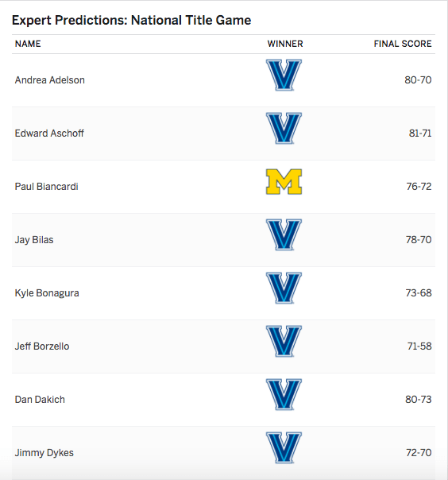Click the 71-58 final score

[x=419, y=346]
